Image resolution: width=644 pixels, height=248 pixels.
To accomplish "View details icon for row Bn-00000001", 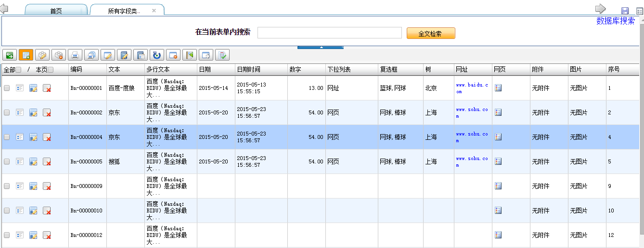I will [20, 88].
